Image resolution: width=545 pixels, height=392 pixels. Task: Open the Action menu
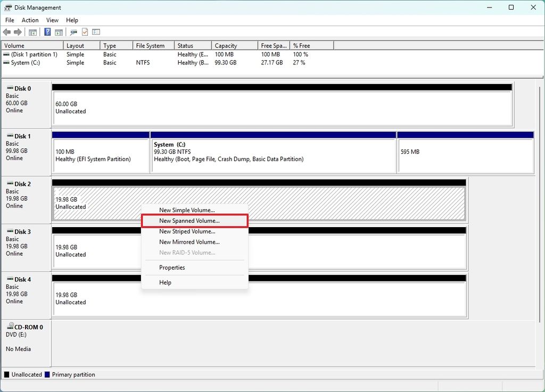(30, 20)
